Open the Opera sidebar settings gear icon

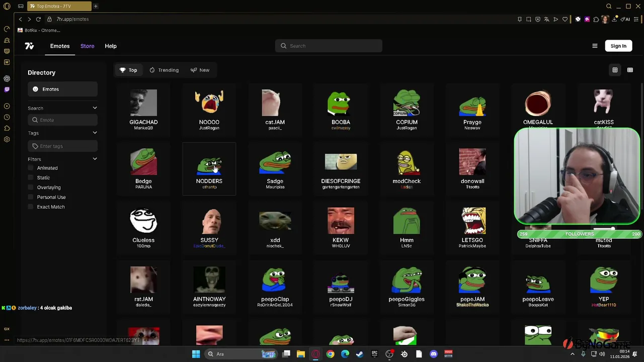[7, 139]
